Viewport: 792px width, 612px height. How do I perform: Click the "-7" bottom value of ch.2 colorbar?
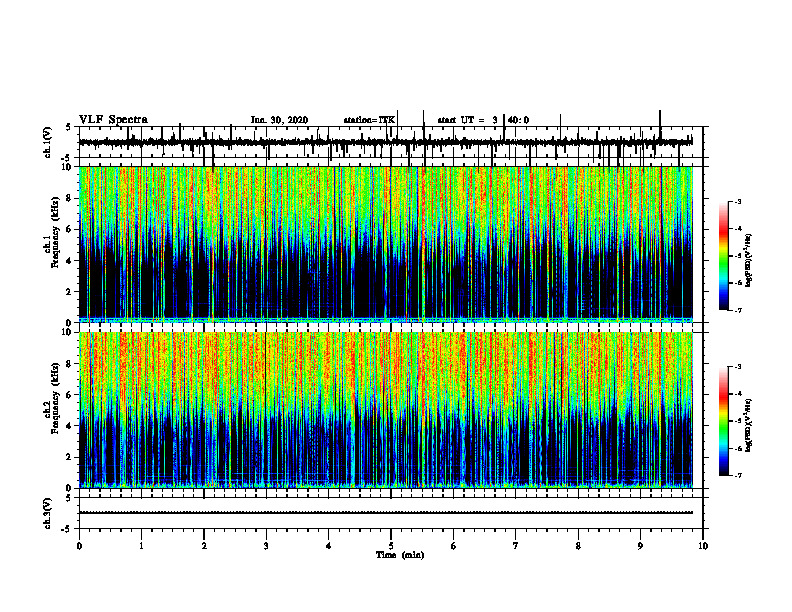click(x=737, y=475)
